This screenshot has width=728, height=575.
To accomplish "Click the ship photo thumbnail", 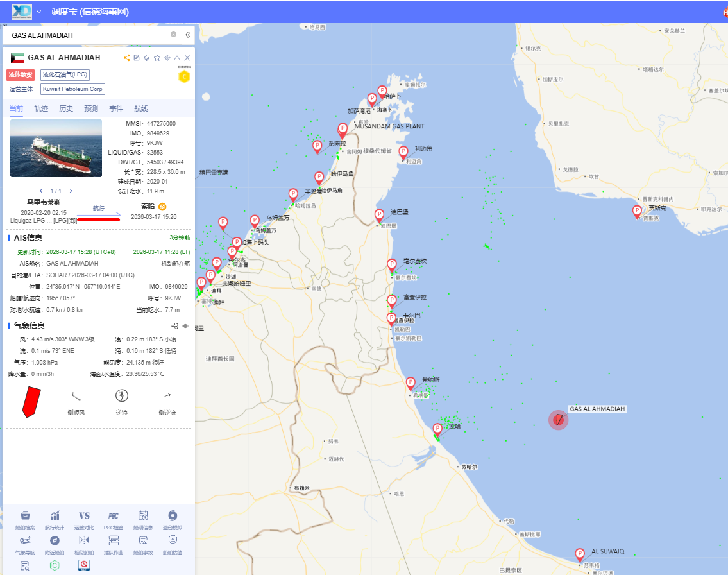I will click(x=56, y=148).
